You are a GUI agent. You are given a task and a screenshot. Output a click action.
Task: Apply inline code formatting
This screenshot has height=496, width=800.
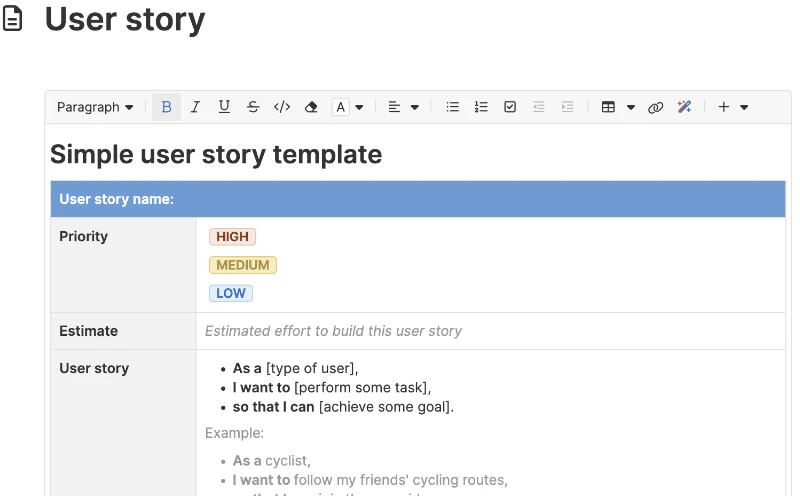(x=282, y=107)
